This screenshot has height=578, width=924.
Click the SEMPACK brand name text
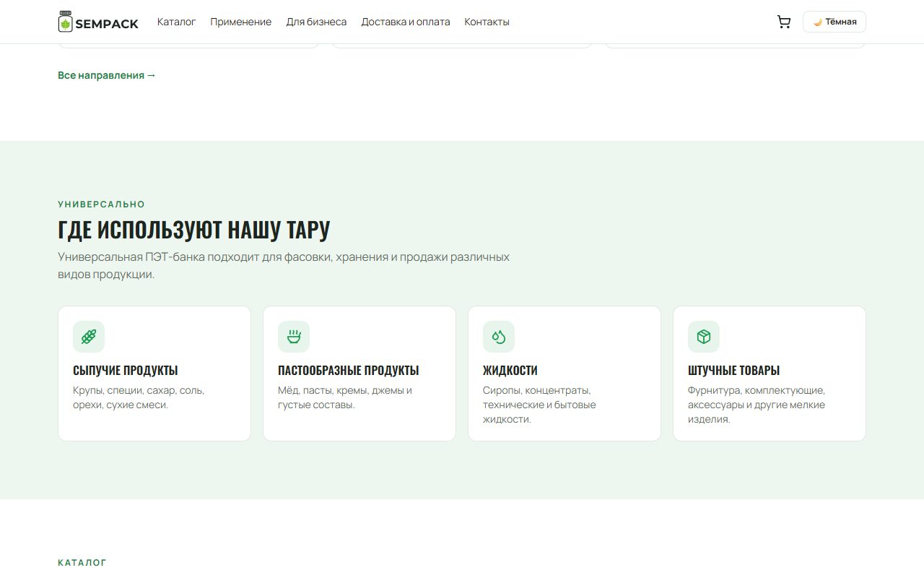(x=107, y=24)
